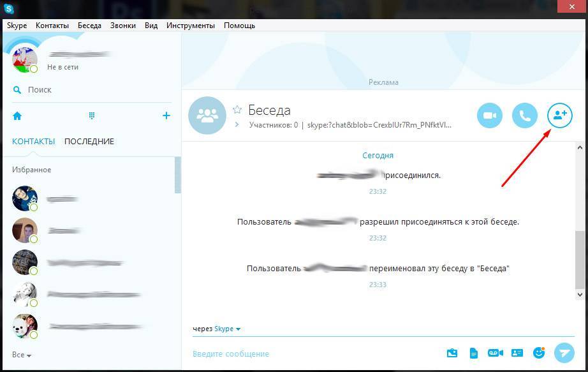Click the Реклама ad label
Screen dimensions: 588x372
point(383,82)
